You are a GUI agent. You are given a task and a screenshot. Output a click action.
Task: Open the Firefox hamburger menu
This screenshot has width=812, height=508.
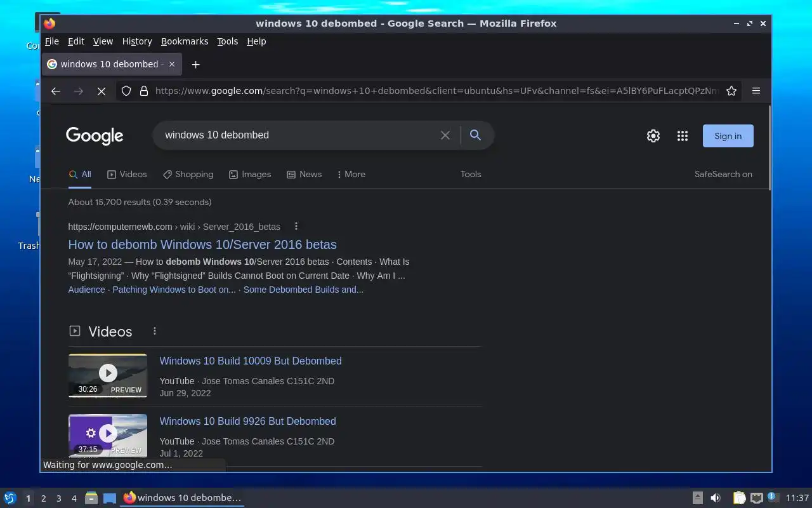tap(756, 91)
